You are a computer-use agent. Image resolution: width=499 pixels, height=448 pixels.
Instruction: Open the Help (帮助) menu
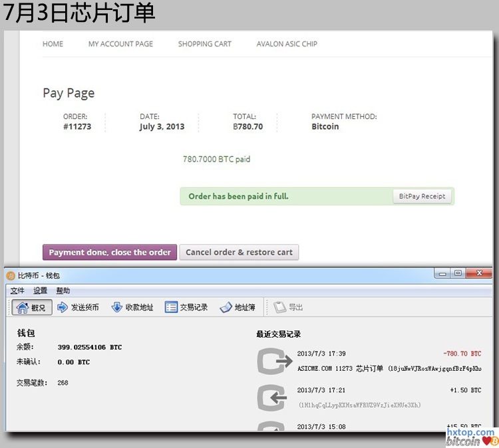63,290
